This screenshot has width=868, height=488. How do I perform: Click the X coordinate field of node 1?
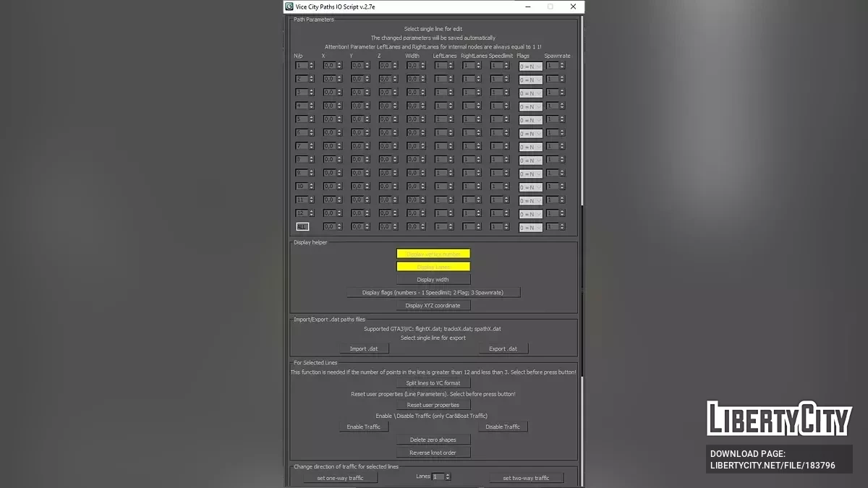pos(329,66)
